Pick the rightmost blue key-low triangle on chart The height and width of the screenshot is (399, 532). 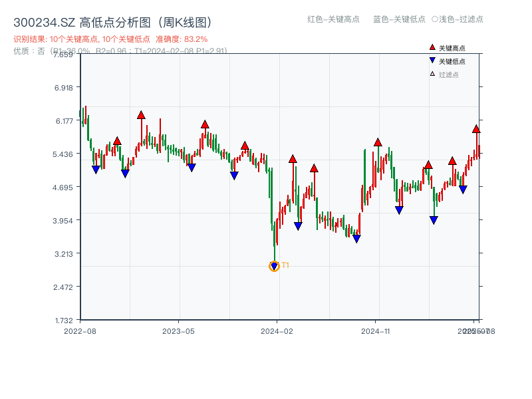463,190
